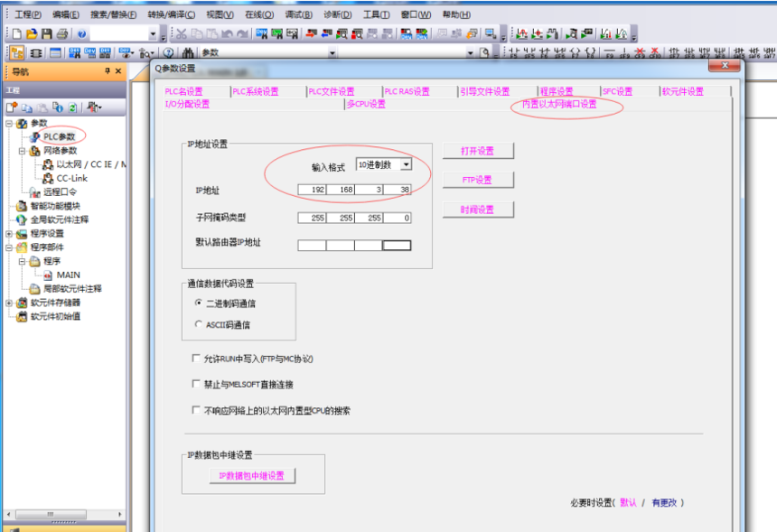Open the chip-shaped element selection icon
This screenshot has height=532, width=777.
point(36,52)
